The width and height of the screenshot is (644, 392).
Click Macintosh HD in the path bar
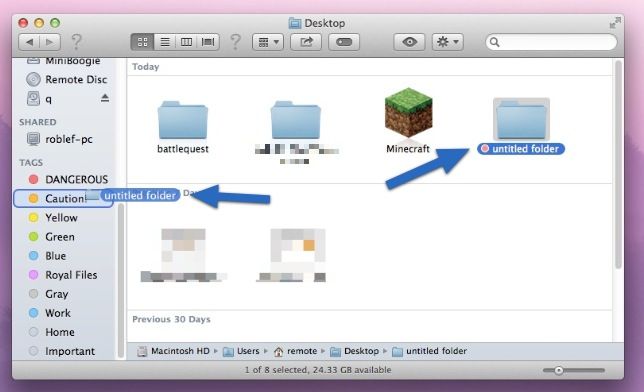pos(173,351)
